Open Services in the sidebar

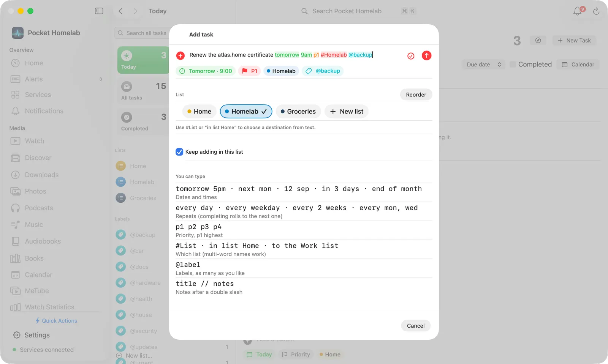38,95
